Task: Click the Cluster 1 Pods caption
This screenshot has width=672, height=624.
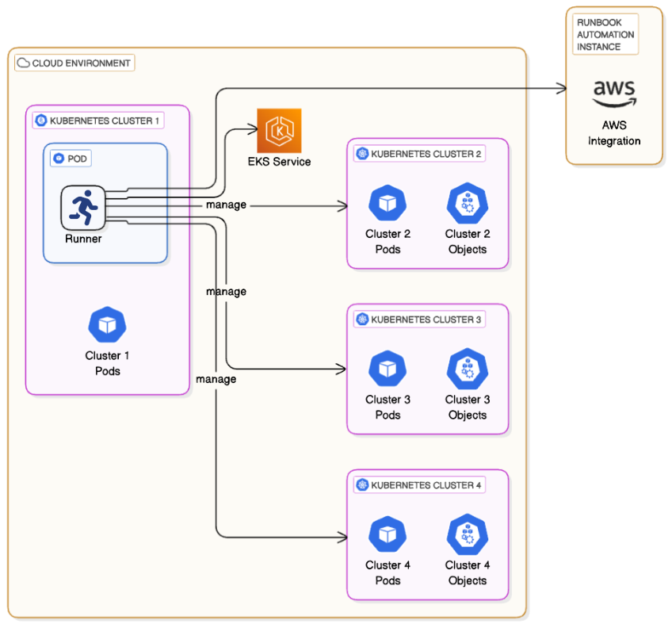Action: 107,363
